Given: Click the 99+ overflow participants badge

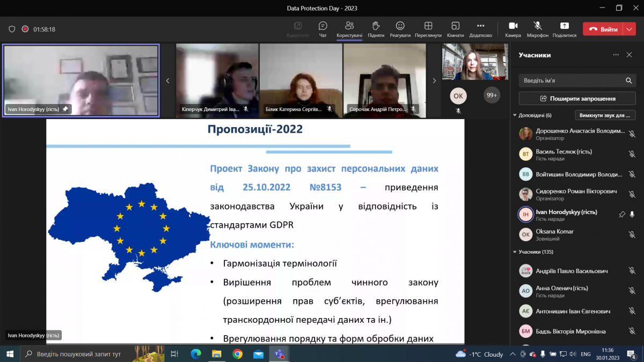Looking at the screenshot, I should [x=491, y=95].
